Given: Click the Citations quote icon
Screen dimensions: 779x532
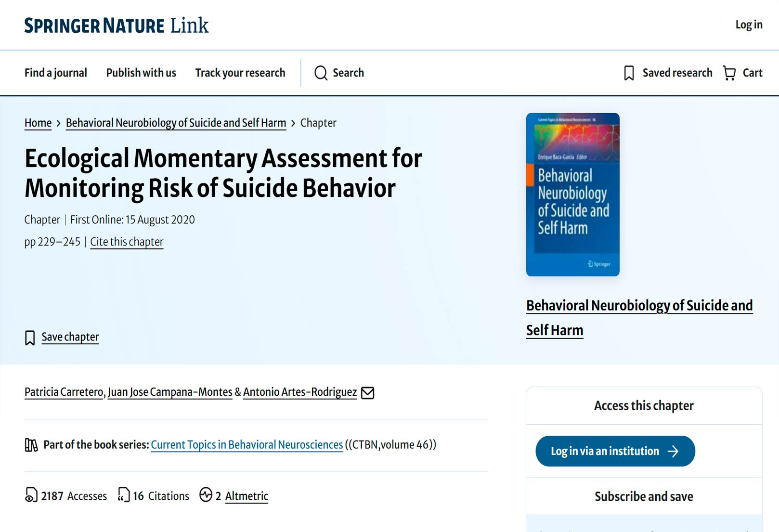Looking at the screenshot, I should pos(124,495).
